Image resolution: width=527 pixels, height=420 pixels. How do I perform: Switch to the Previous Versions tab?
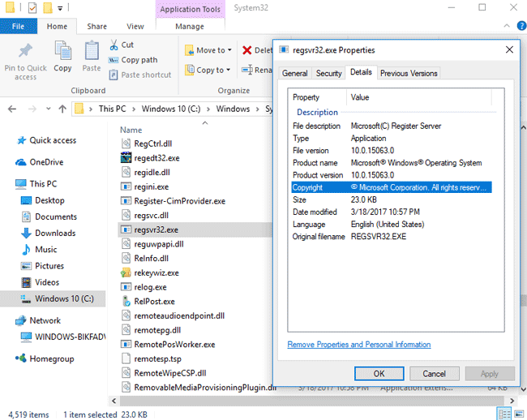[x=409, y=73]
